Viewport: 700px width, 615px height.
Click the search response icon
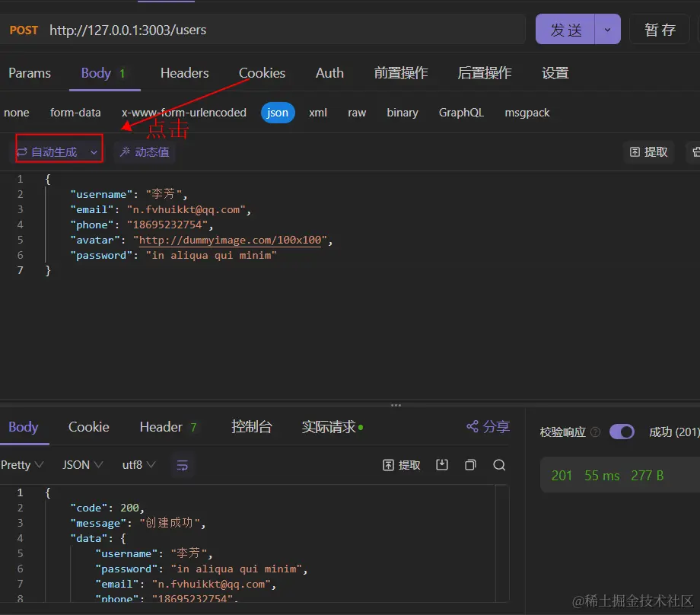[x=499, y=465]
